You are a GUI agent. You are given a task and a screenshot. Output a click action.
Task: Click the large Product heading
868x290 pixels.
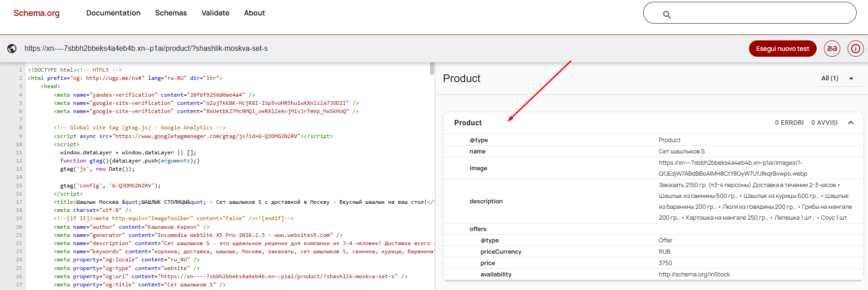[461, 79]
